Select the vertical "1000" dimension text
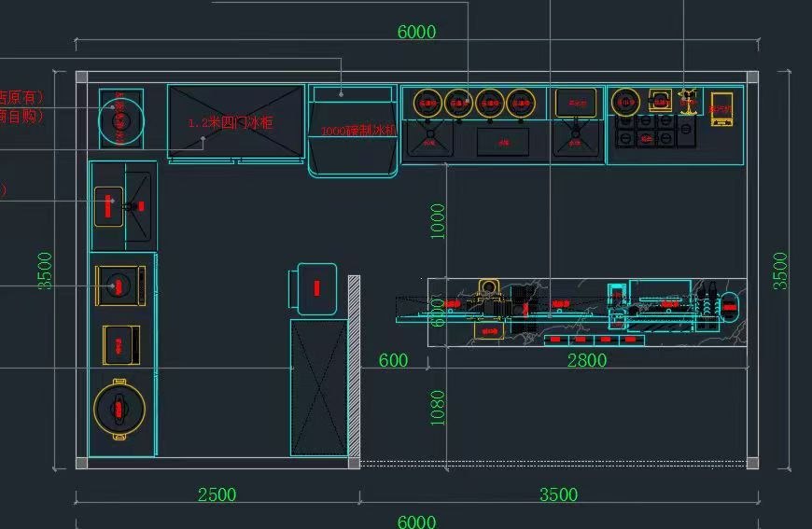 (438, 221)
